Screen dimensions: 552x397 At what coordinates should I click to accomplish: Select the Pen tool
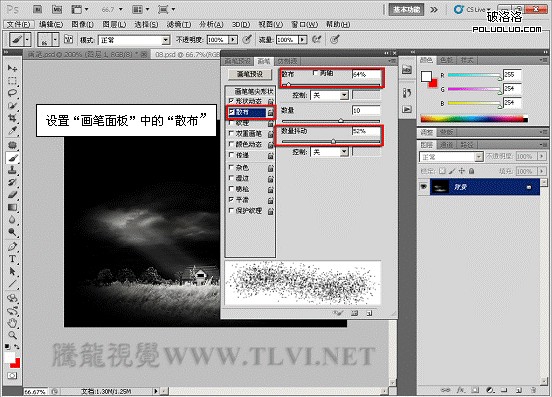click(x=12, y=246)
